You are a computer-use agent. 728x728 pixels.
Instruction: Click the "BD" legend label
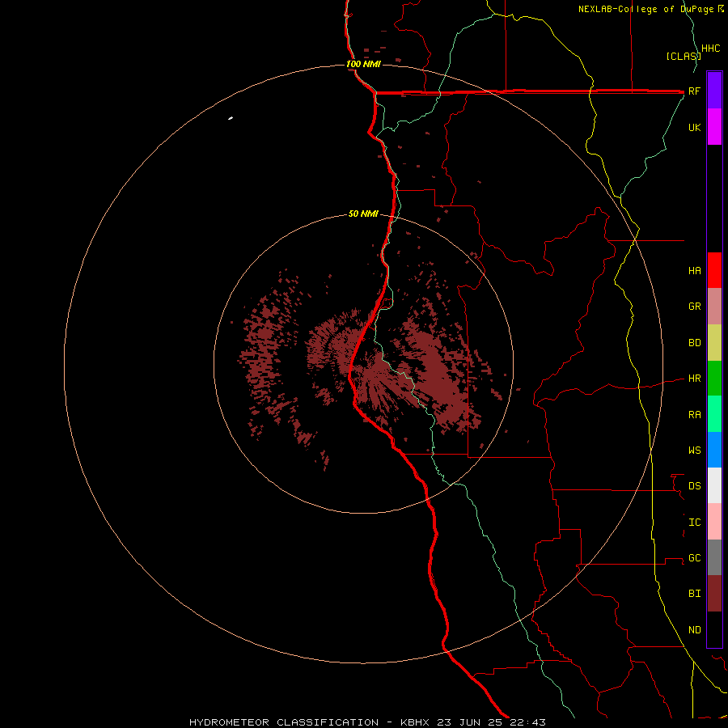point(694,343)
